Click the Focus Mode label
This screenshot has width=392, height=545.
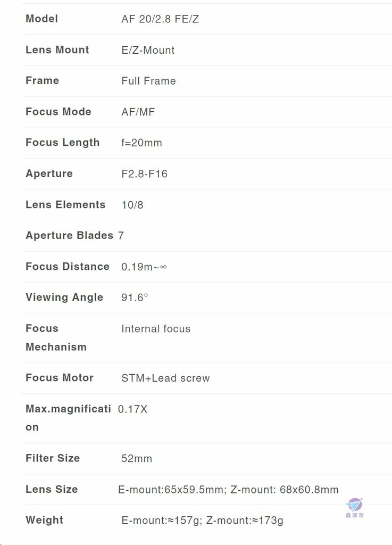59,112
